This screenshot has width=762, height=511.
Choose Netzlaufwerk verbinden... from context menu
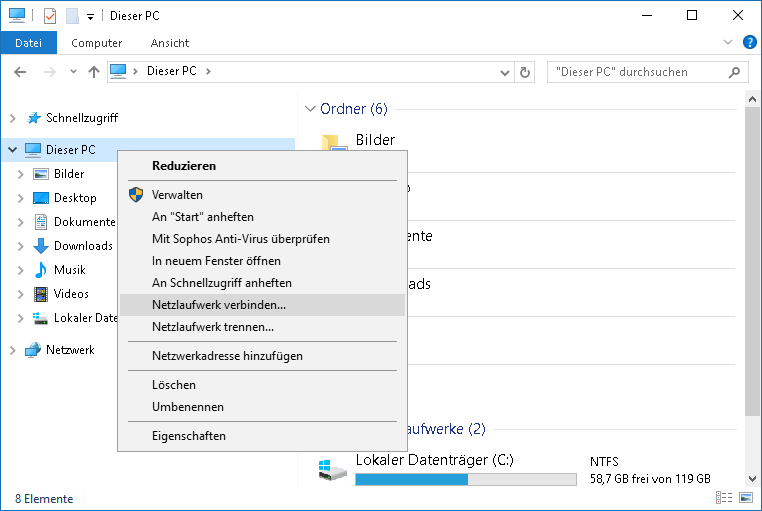219,305
